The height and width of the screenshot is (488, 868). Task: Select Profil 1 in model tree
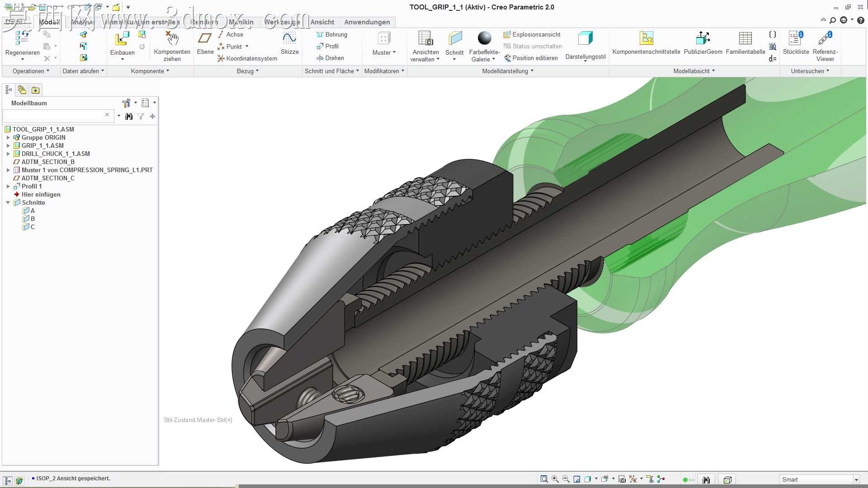(32, 186)
